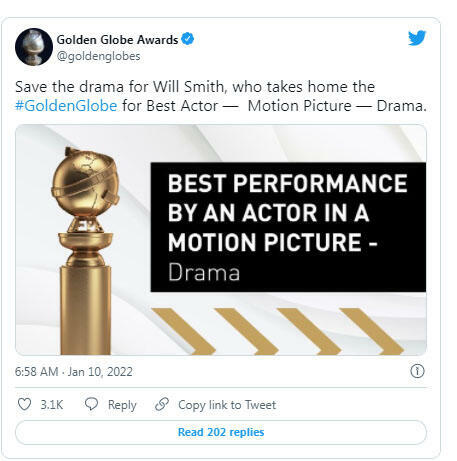Open the tweet info circle icon
The image size is (457, 461).
pos(417,371)
